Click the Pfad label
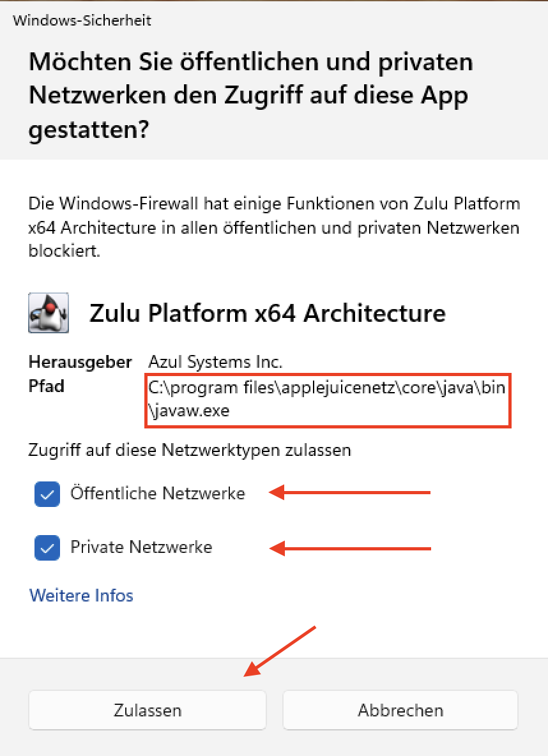Viewport: 548px width, 756px height. (x=47, y=386)
